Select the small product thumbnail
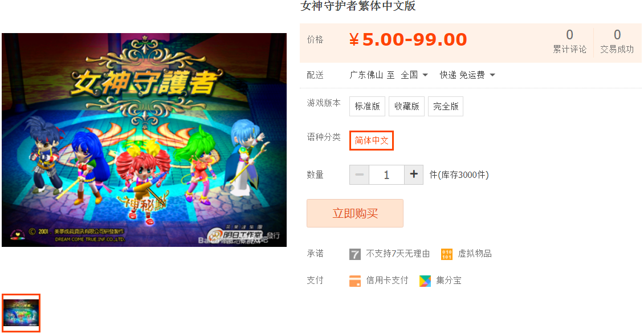644x333 pixels. pyautogui.click(x=21, y=313)
